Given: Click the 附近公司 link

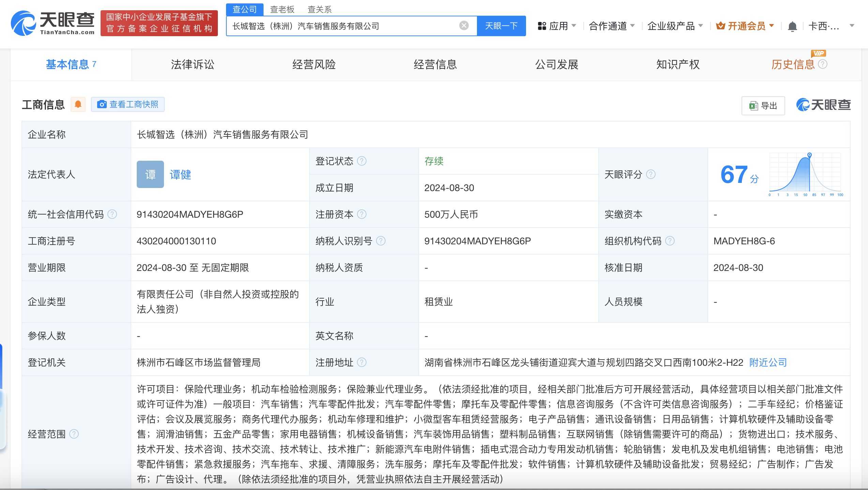Looking at the screenshot, I should pos(767,362).
